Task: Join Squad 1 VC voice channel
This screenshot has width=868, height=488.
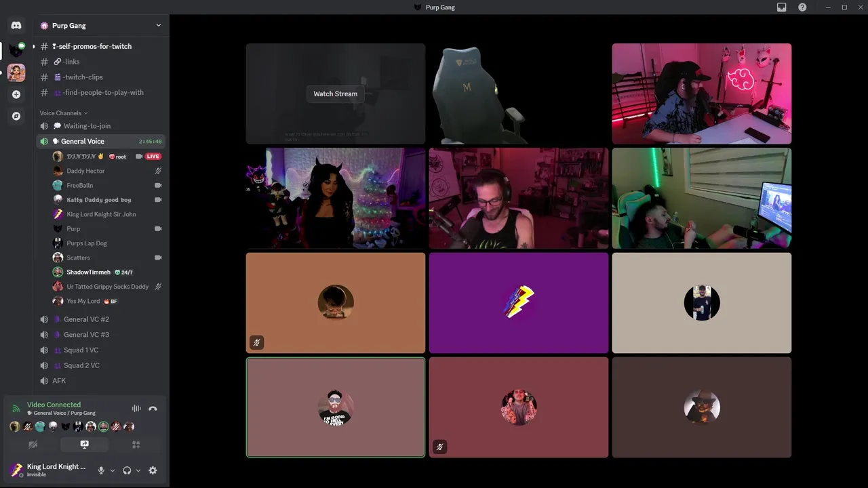Action: tap(100, 350)
